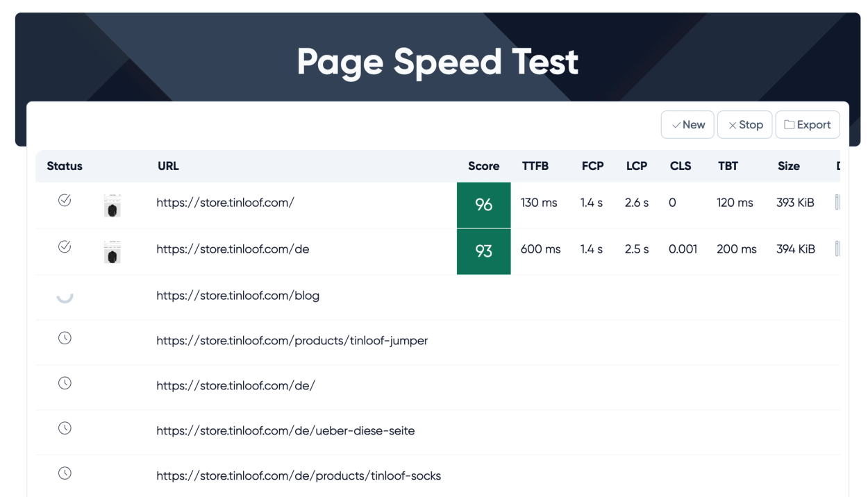868x497 pixels.
Task: Click the score 93 badge for the /de row
Action: [483, 250]
